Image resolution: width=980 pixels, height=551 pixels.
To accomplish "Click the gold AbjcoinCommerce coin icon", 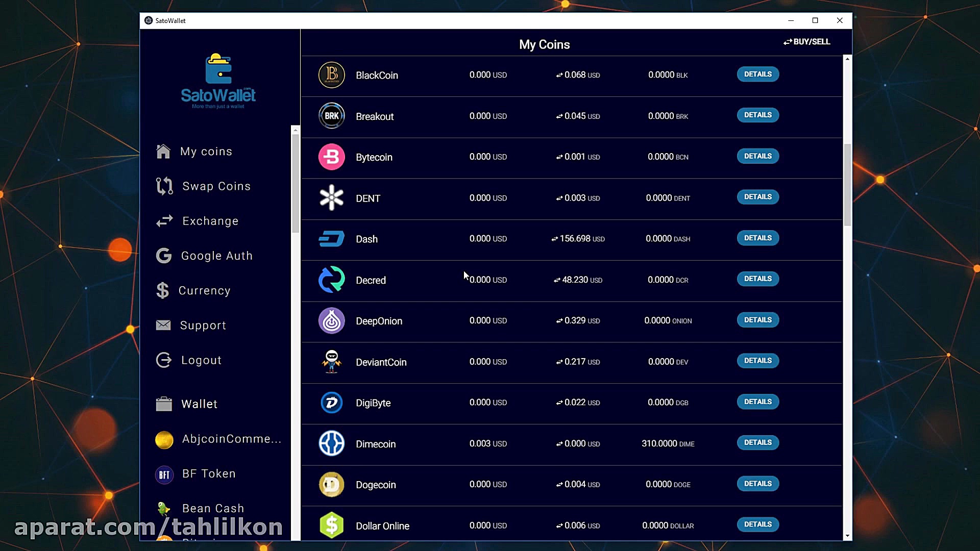I will point(164,439).
